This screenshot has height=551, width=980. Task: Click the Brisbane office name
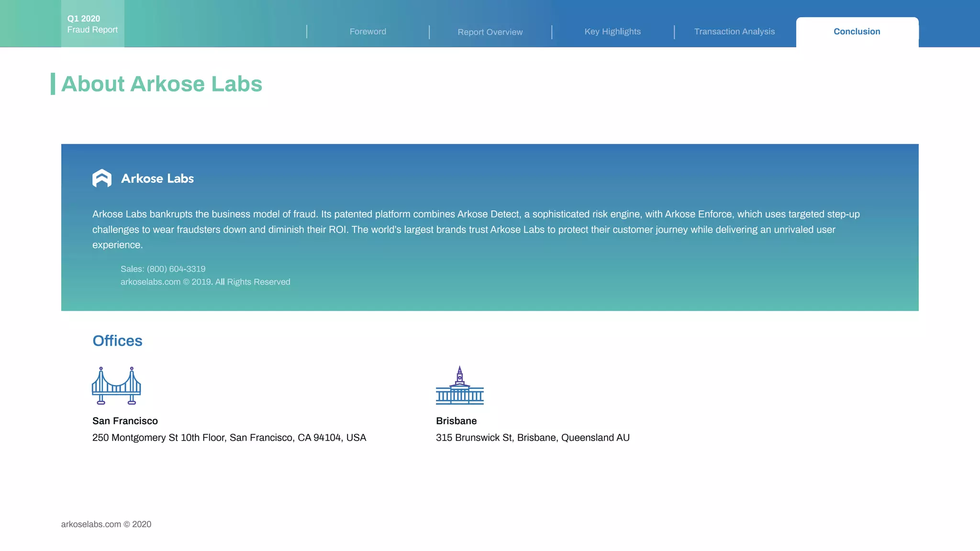[x=456, y=421]
